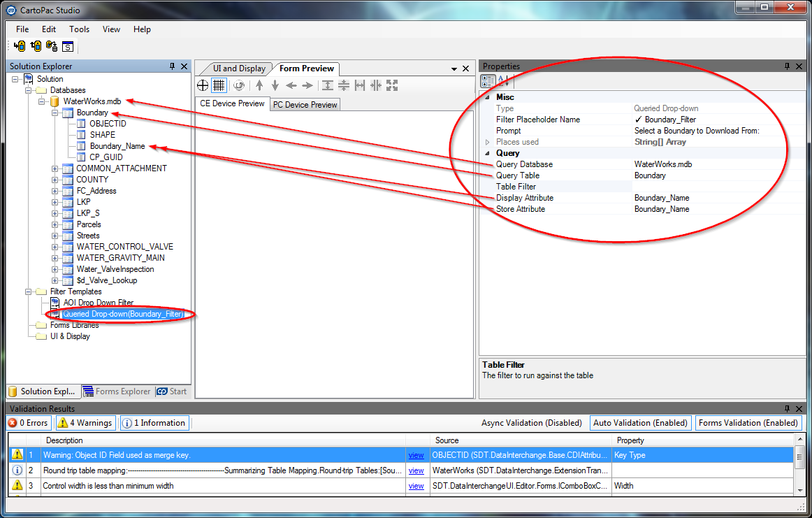Click the fit-to-size expand arrows icon

coord(392,85)
